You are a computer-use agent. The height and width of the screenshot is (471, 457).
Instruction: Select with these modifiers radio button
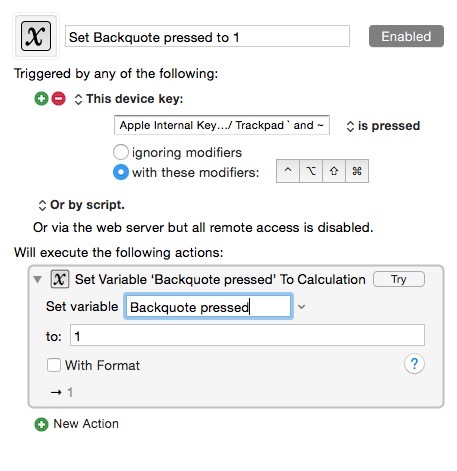tap(121, 172)
